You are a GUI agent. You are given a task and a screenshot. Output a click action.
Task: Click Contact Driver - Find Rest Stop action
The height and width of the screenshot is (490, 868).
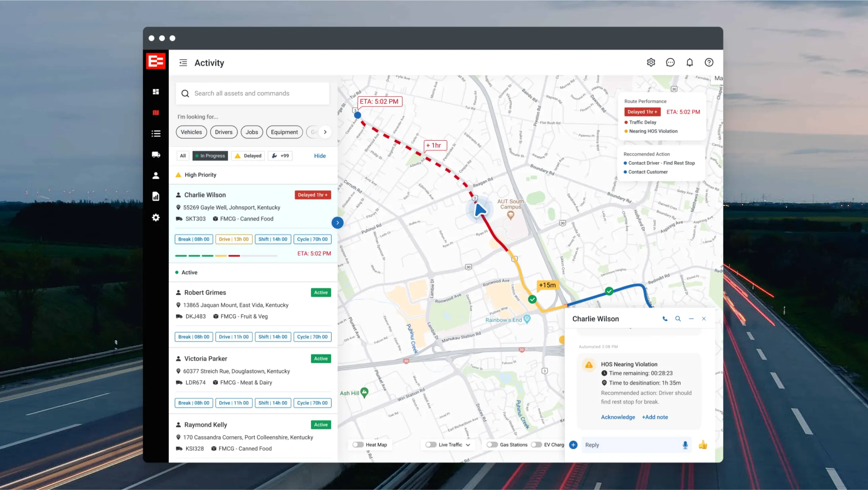(659, 163)
